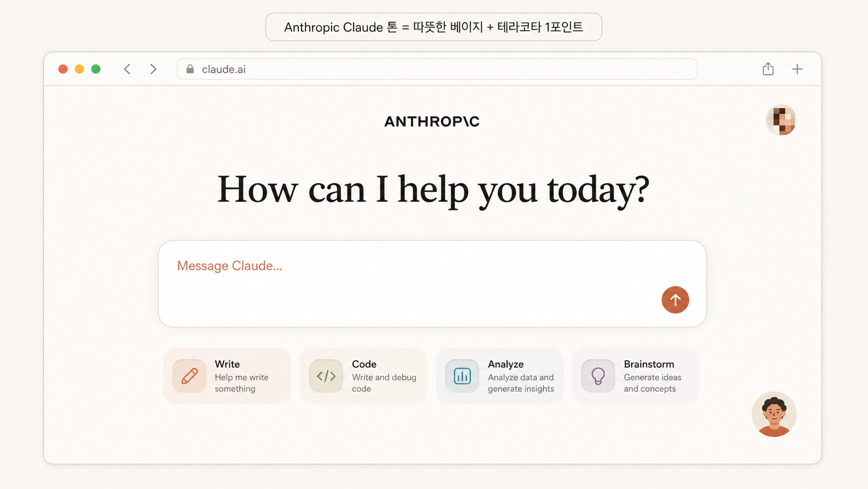Click the bar chart icon on Analyze card
Screen dimensions: 868x489
click(462, 376)
